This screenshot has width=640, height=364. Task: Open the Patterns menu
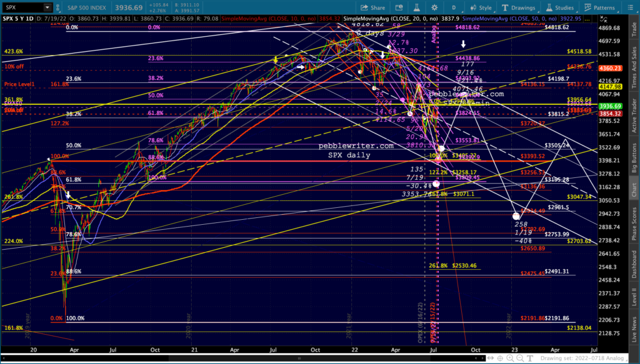tap(599, 7)
